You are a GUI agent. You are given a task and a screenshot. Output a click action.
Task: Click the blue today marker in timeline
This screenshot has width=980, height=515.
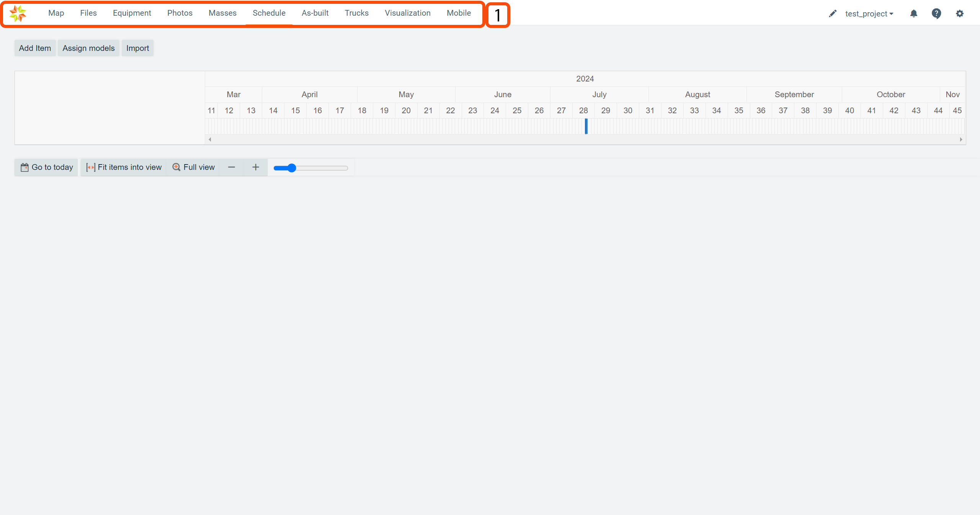pyautogui.click(x=586, y=126)
